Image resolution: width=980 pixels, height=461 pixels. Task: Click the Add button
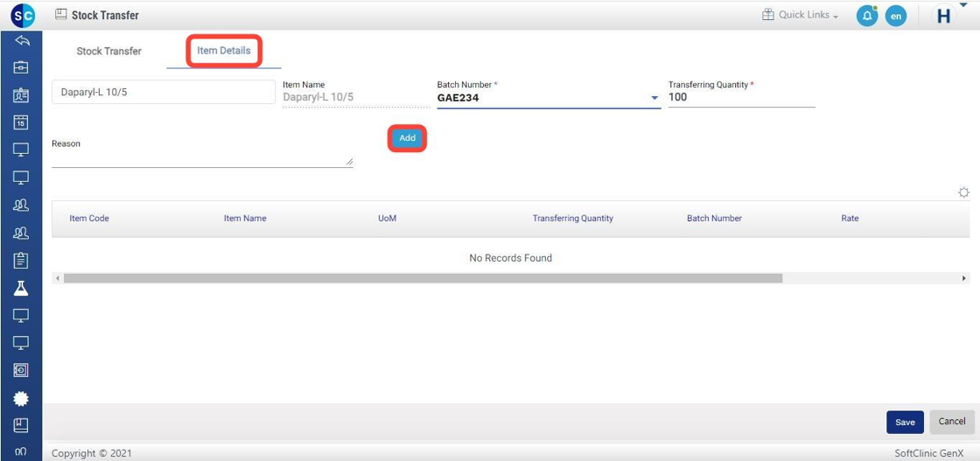[407, 138]
